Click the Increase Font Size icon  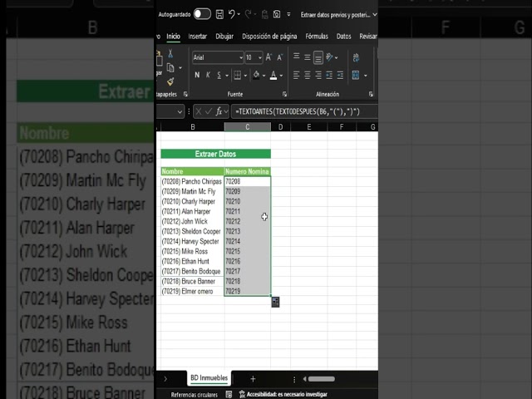(268, 57)
